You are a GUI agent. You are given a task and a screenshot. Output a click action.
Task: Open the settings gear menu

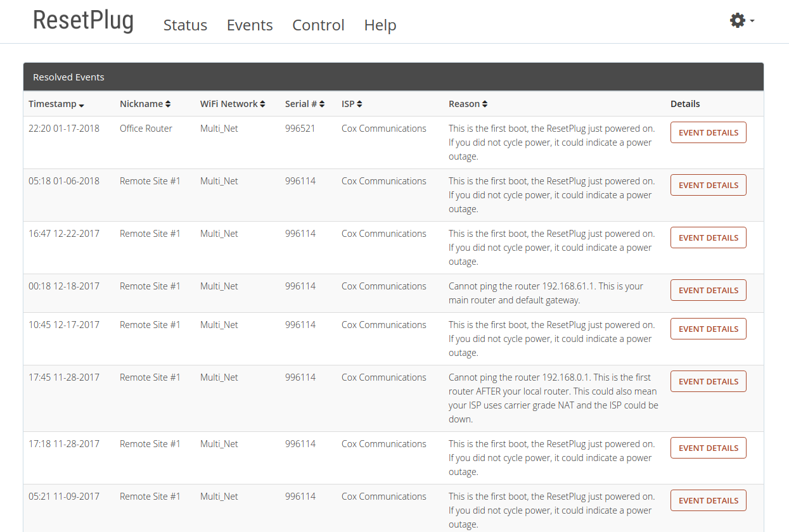coord(738,21)
